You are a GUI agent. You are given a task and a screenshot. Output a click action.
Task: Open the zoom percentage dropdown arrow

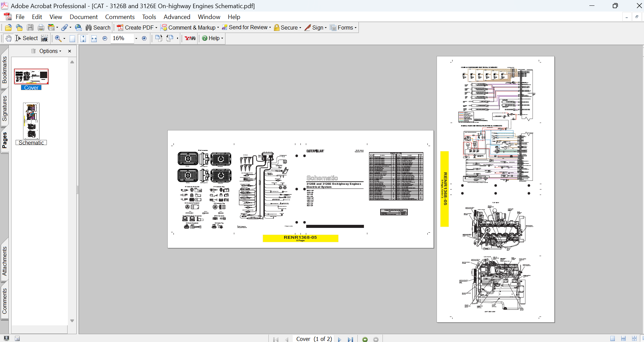coord(136,38)
